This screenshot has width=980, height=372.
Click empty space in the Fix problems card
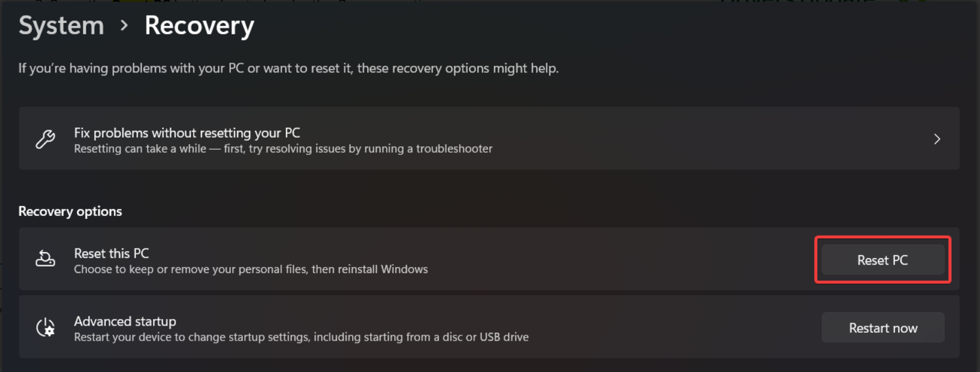(x=694, y=139)
